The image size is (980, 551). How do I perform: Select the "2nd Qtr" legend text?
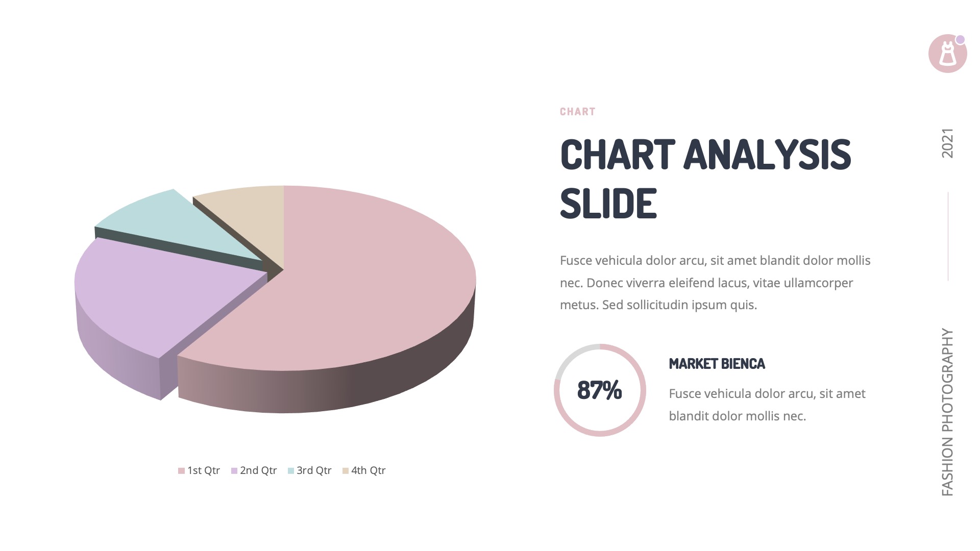pos(258,470)
